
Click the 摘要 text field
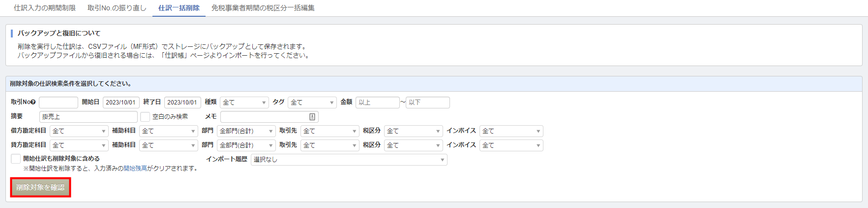coord(89,117)
